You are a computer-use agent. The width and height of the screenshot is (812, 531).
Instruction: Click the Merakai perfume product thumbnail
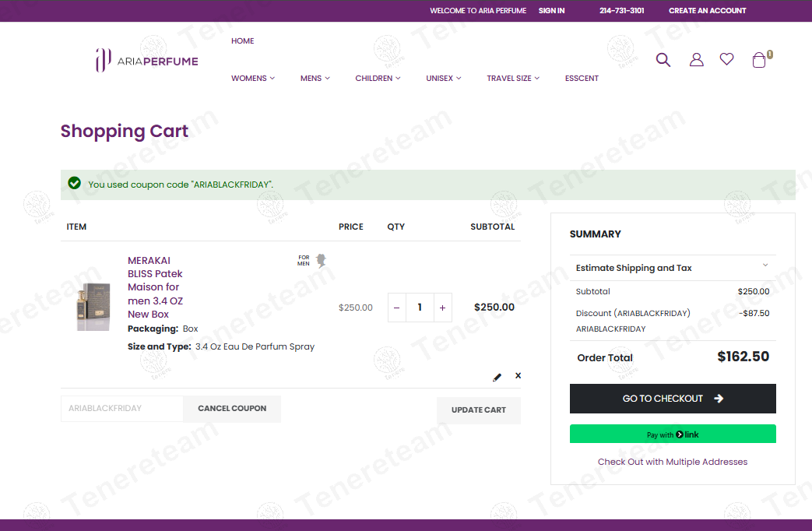click(93, 307)
